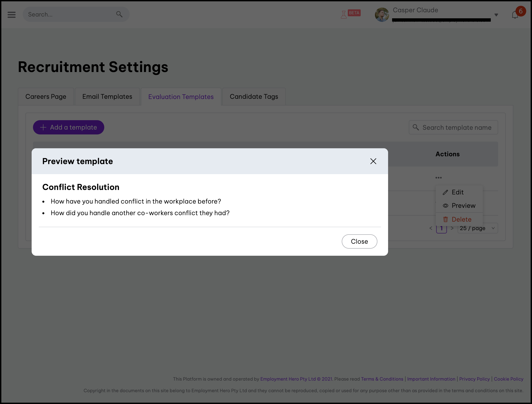Open the Privacy Policy footer link
The width and height of the screenshot is (532, 404).
click(474, 379)
